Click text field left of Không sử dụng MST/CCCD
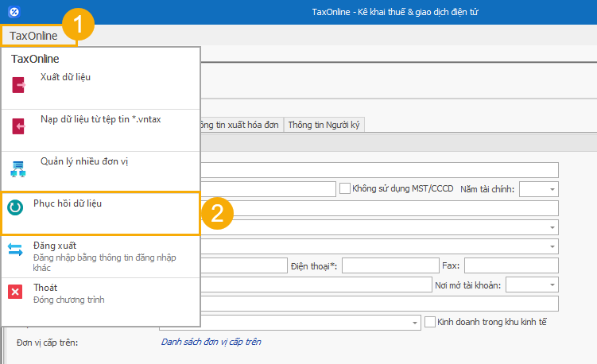 (268, 189)
